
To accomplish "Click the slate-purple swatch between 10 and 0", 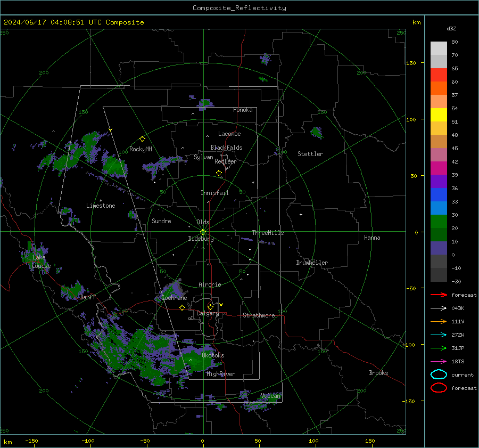I will 439,248.
